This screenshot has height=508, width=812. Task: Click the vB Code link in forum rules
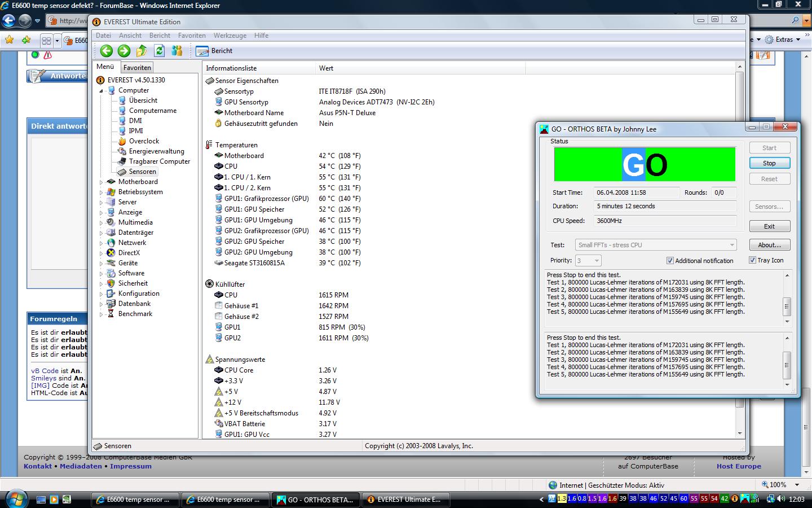tap(45, 371)
